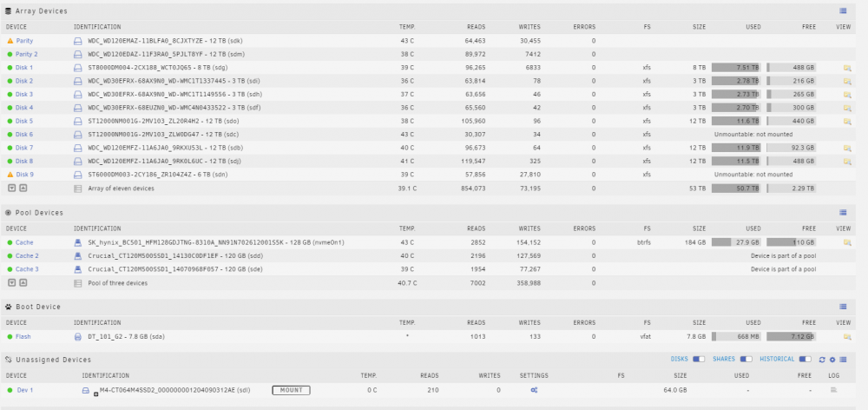The width and height of the screenshot is (868, 410).
Task: Browse Disk 5 contents via view icon
Action: tap(846, 121)
